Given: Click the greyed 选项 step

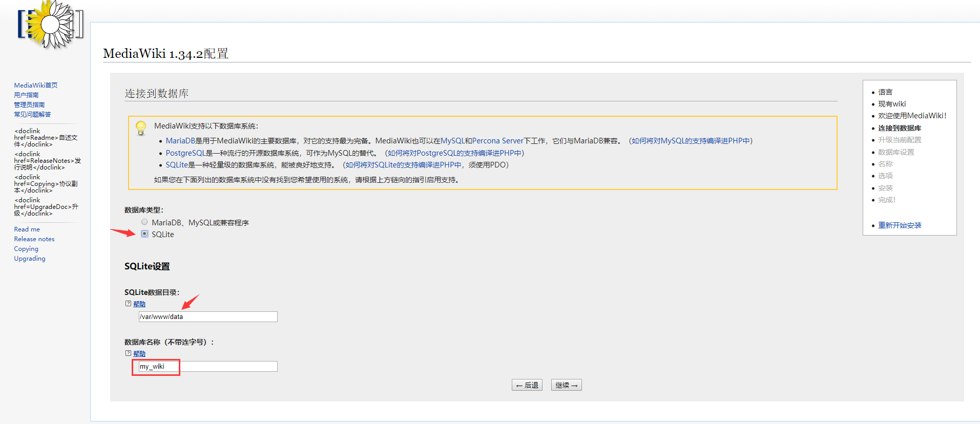Looking at the screenshot, I should pyautogui.click(x=885, y=176).
